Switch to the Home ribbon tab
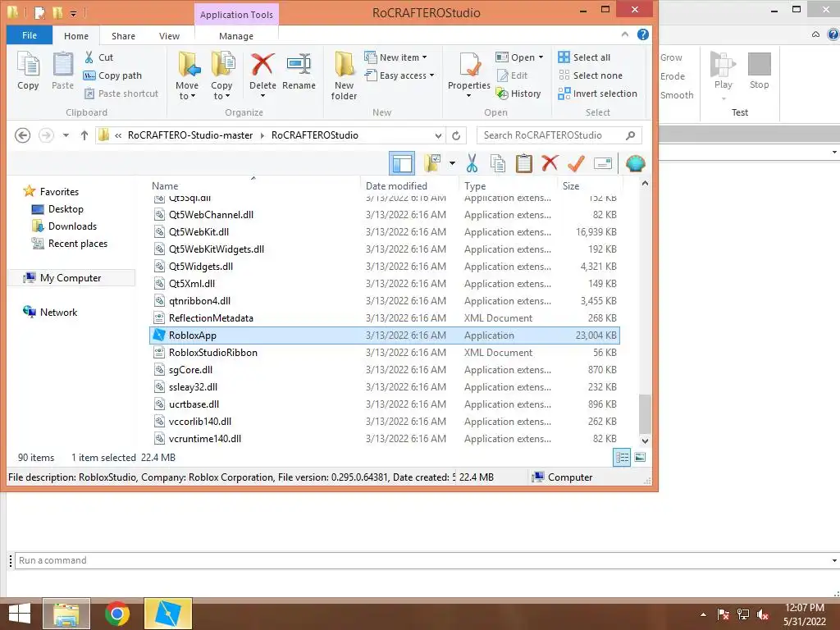The width and height of the screenshot is (840, 630). point(76,36)
